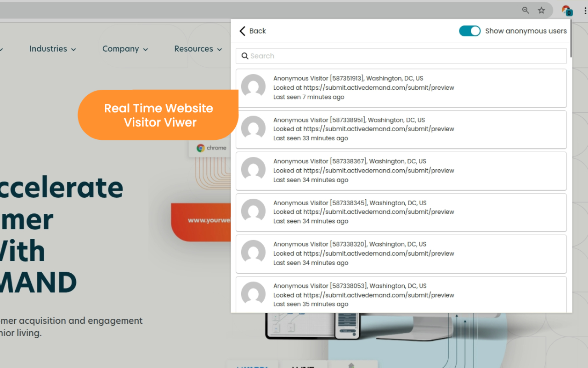Viewport: 588px width, 368px height.
Task: Open Anonymous Visitor [587338053] entry
Action: pos(401,294)
